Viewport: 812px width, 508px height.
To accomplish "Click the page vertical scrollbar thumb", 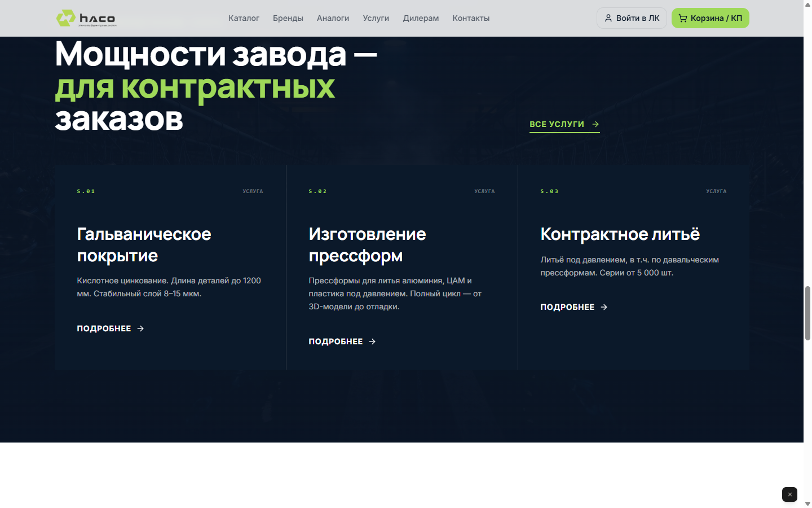I will pyautogui.click(x=807, y=313).
